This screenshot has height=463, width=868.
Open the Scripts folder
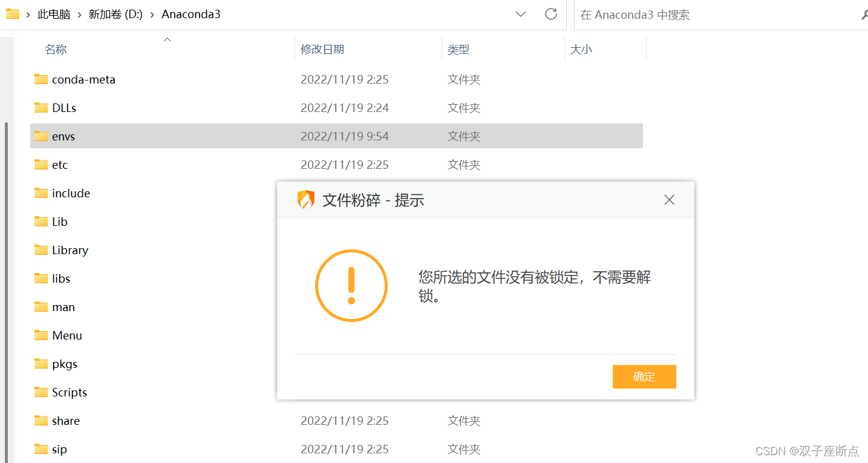pos(68,392)
